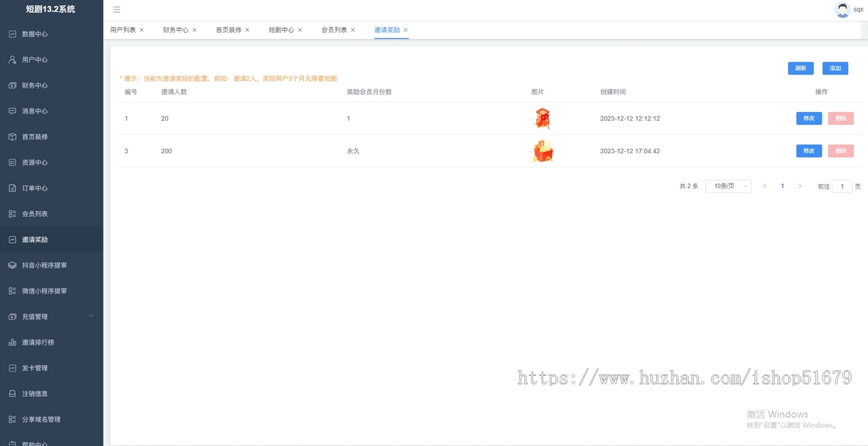Click the 财务中心 sidebar icon
This screenshot has width=868, height=446.
tap(12, 85)
